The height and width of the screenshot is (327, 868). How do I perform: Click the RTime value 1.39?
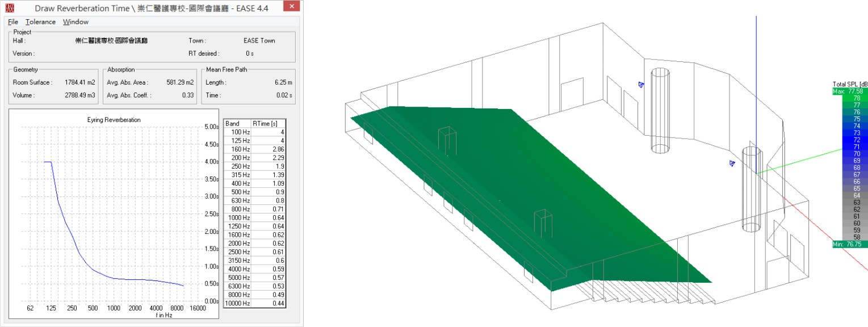[278, 175]
